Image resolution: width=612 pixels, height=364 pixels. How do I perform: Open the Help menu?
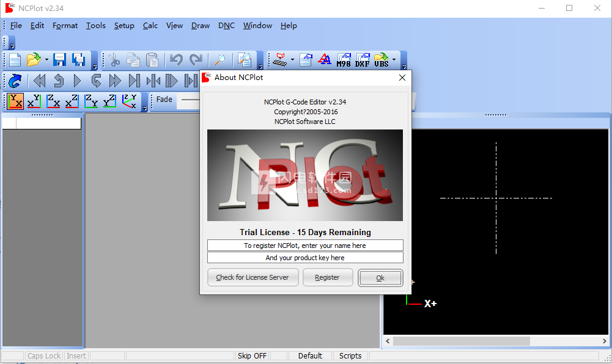(289, 26)
